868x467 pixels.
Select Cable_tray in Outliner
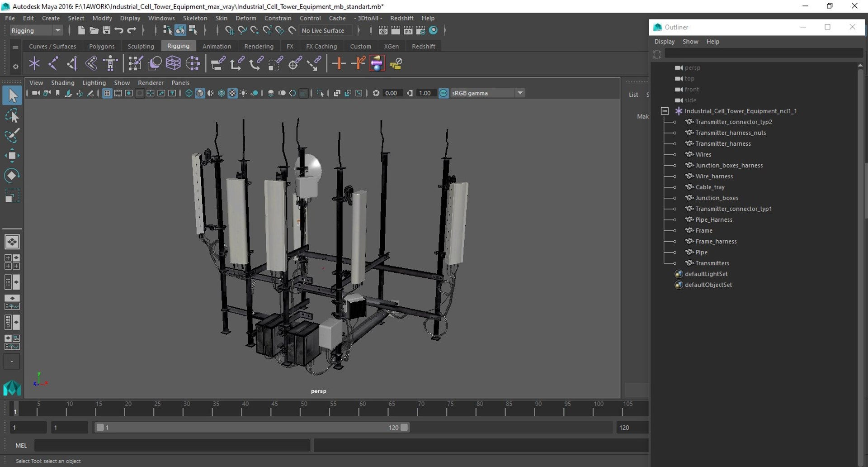point(710,187)
